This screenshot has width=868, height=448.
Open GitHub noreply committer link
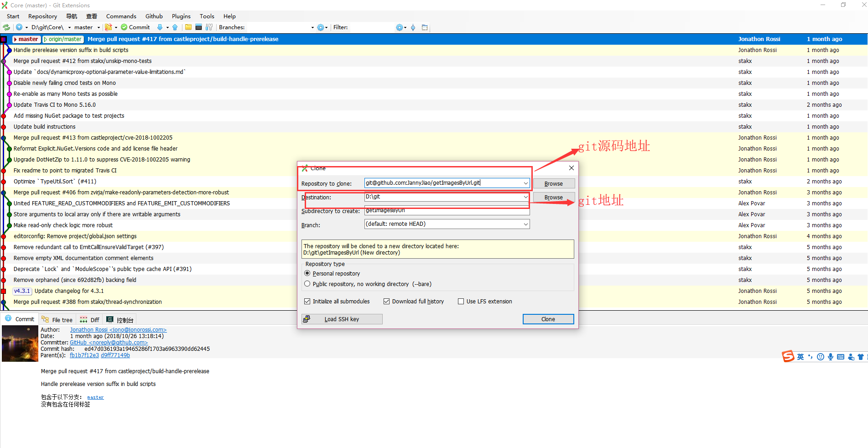click(x=109, y=343)
